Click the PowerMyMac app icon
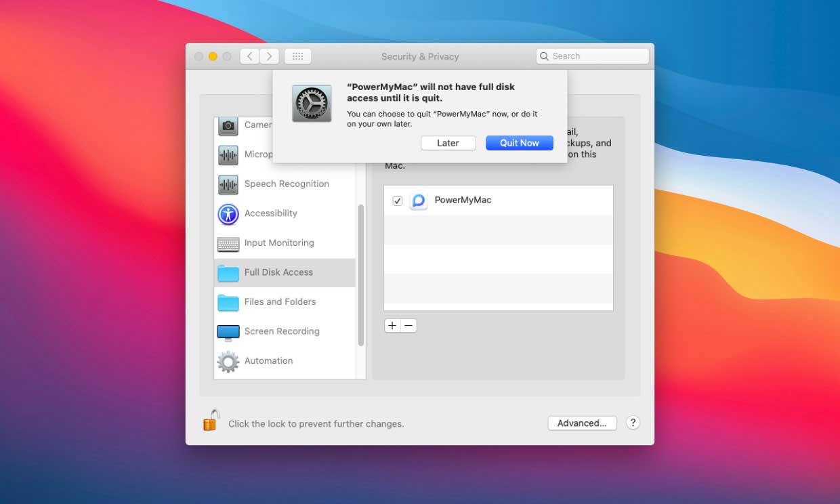 point(419,201)
